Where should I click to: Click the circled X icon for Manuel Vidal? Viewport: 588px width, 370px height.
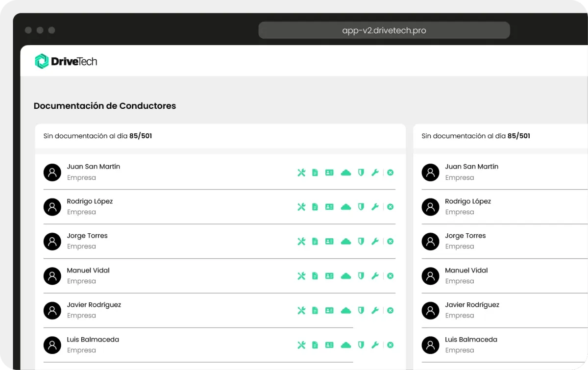tap(391, 276)
